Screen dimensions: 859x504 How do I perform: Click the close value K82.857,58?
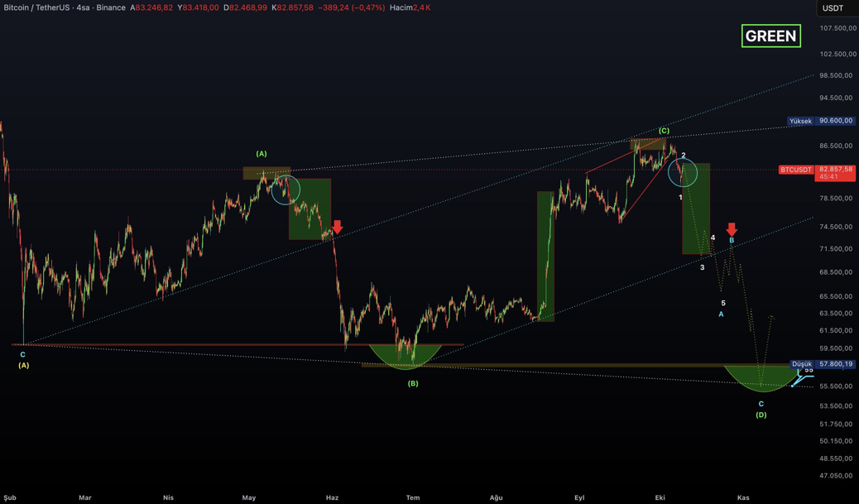coord(293,7)
